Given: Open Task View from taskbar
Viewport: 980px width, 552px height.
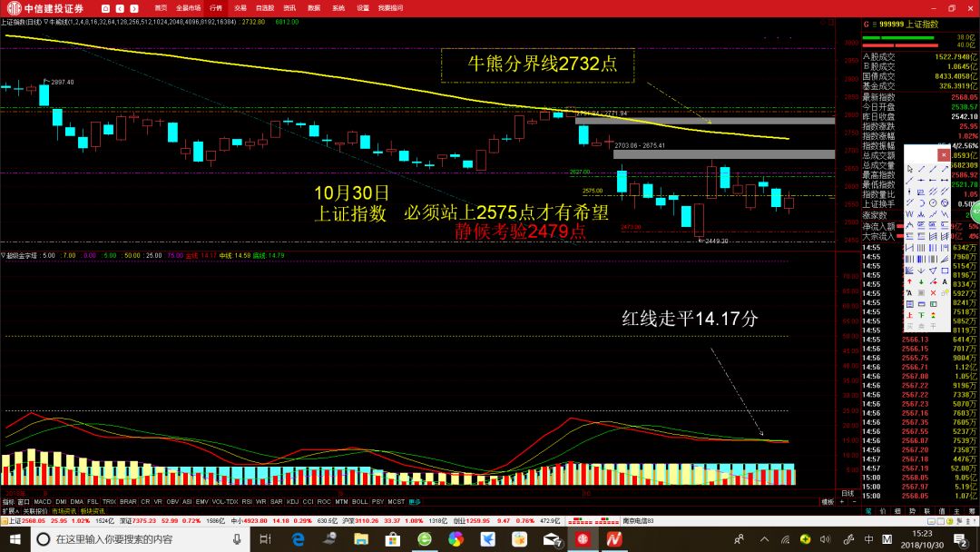Looking at the screenshot, I should (265, 539).
